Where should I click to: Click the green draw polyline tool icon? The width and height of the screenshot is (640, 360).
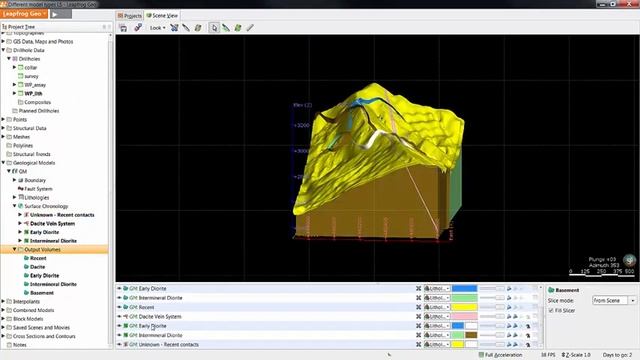pyautogui.click(x=226, y=28)
